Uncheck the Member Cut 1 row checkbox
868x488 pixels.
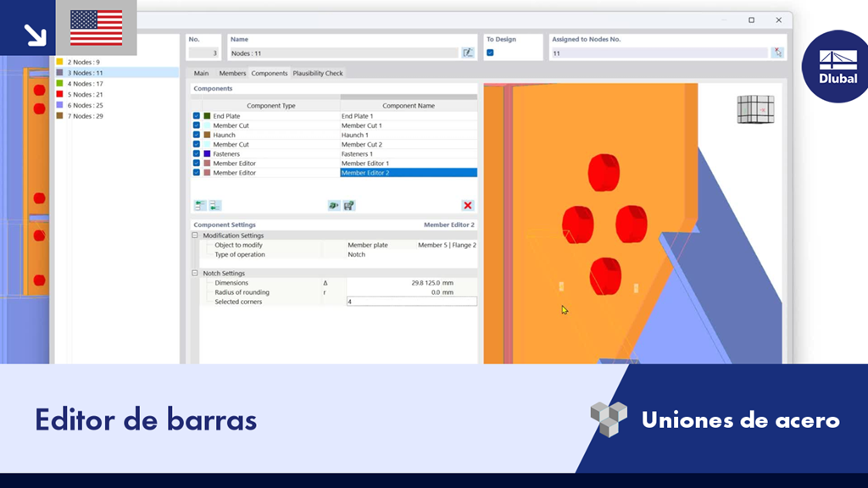[197, 125]
